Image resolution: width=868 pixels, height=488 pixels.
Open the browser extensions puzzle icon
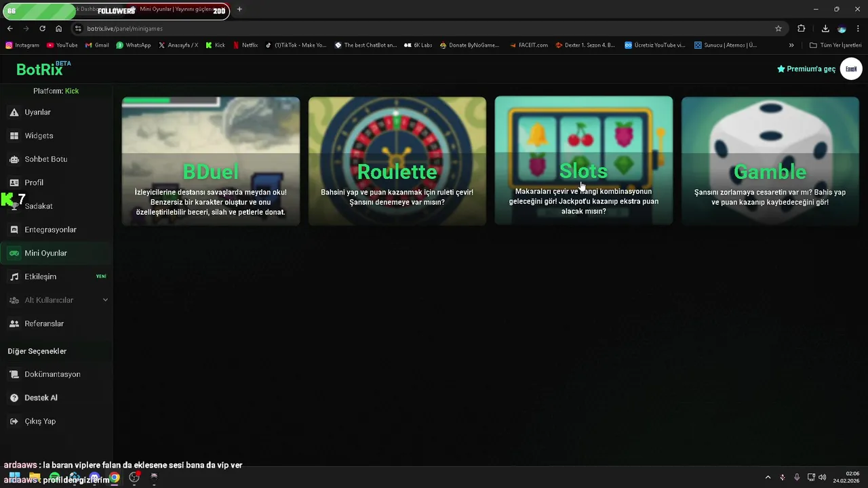802,28
